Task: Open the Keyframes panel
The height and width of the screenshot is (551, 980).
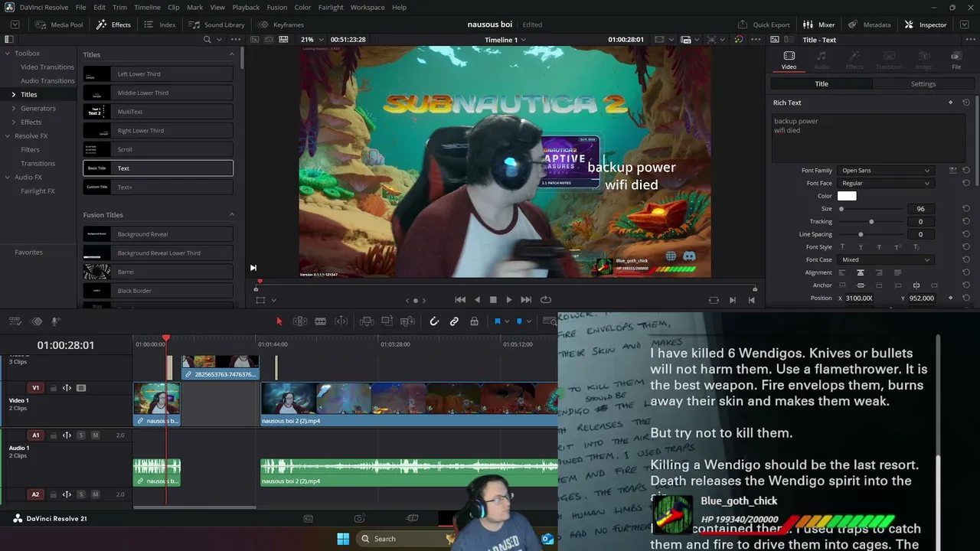Action: [x=281, y=24]
